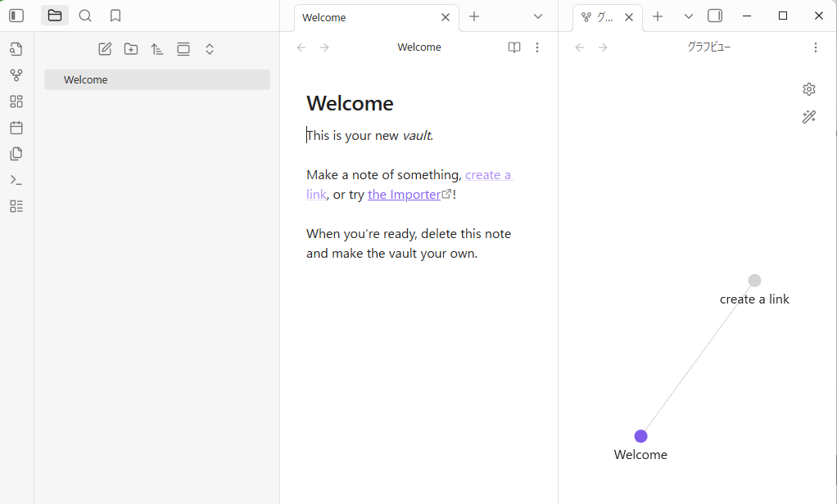
Task: Open the command palette icon
Action: (16, 180)
